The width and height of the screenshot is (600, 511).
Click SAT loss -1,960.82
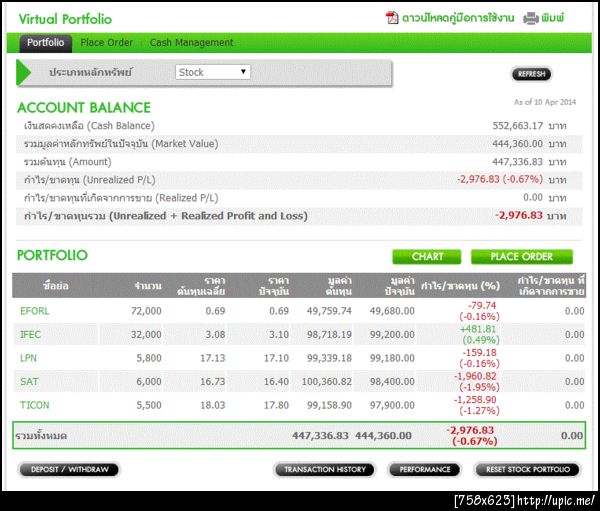point(475,376)
